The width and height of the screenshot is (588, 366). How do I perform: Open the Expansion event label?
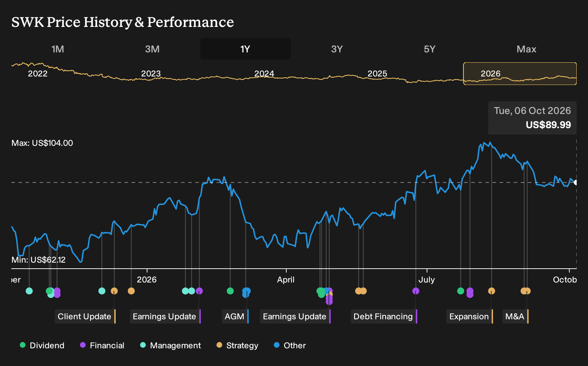(x=470, y=316)
